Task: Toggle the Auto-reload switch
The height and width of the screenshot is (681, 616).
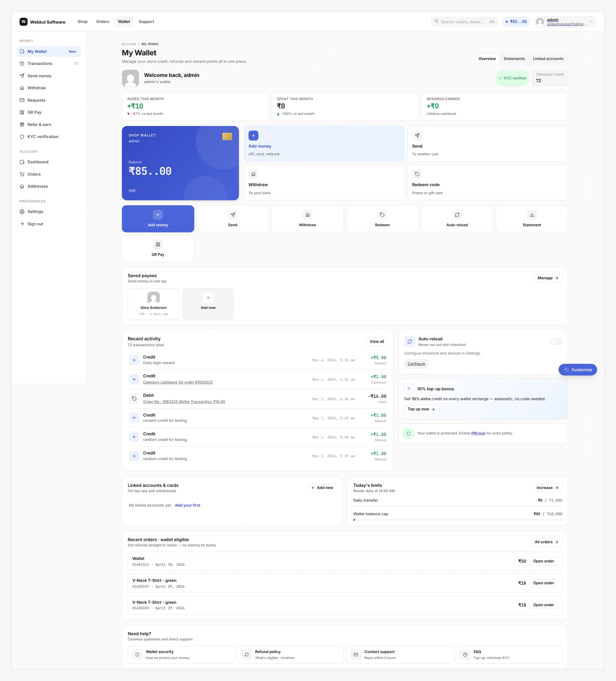Action: coord(556,342)
